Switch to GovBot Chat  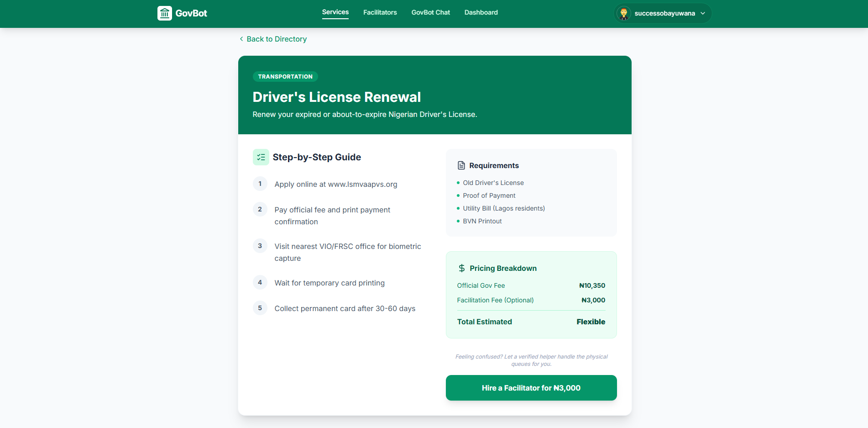[431, 12]
